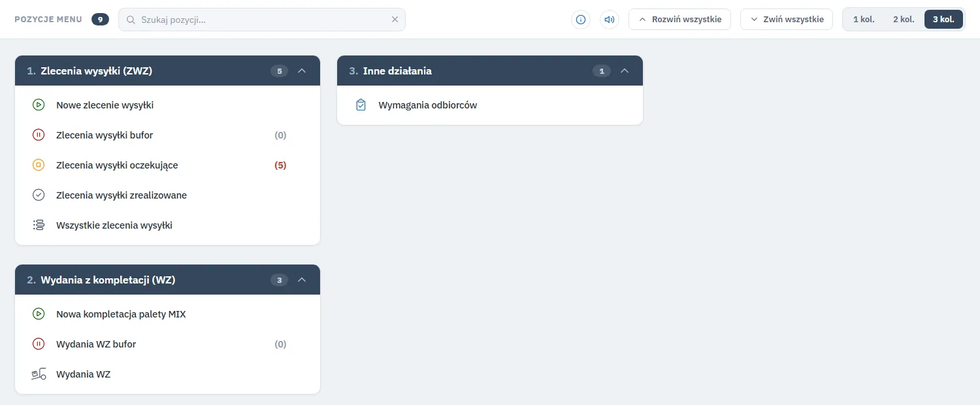Click the red (5) count on Zlecenia wysyłki oczekujące
Screen dimensions: 980x405
280,165
